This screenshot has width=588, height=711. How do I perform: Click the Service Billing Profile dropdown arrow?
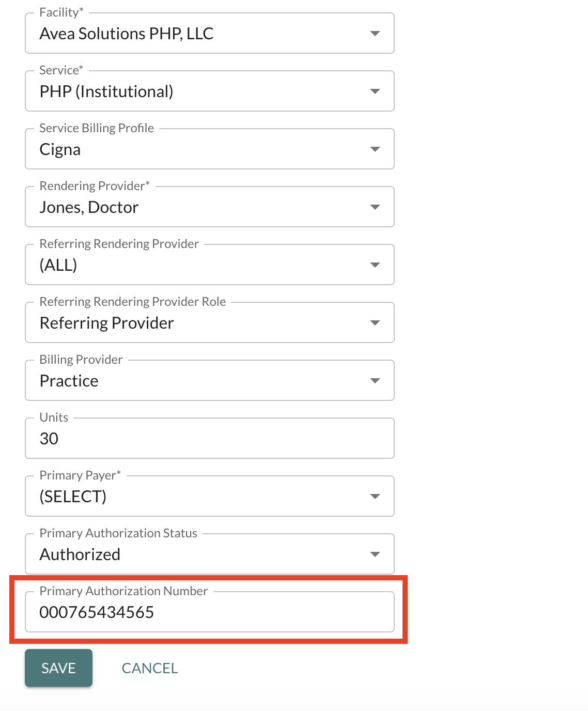pyautogui.click(x=375, y=149)
